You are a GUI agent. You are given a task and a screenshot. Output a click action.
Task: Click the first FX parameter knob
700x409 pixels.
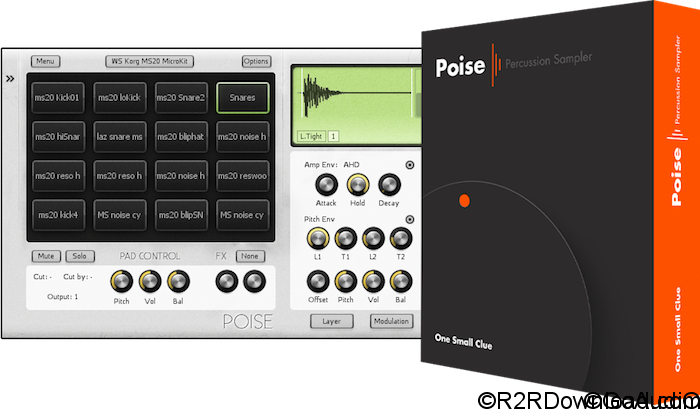point(226,281)
